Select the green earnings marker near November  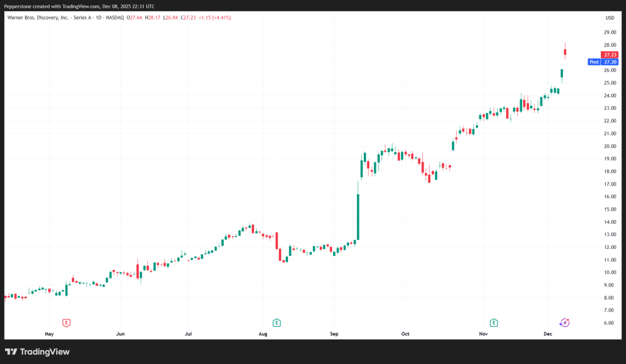tap(493, 322)
